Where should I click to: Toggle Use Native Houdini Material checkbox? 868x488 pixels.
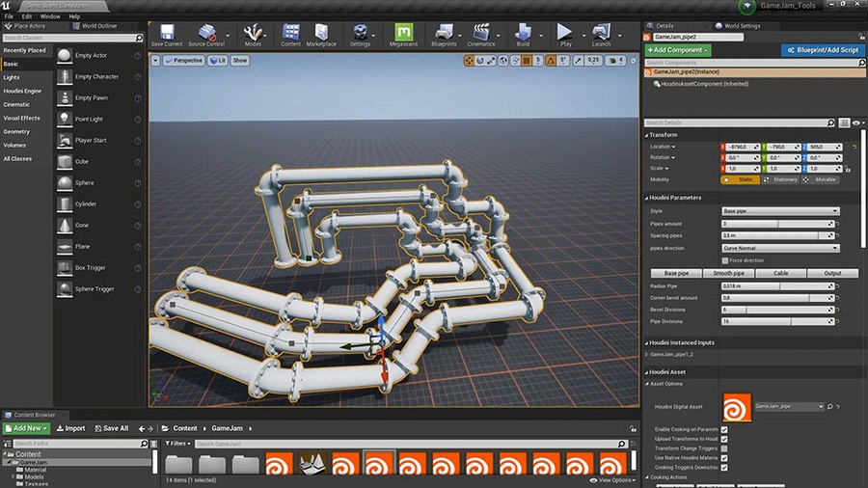coord(724,458)
